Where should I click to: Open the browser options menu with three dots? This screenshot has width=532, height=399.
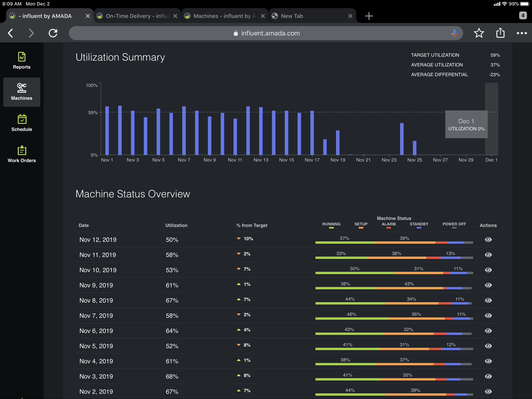(x=521, y=33)
